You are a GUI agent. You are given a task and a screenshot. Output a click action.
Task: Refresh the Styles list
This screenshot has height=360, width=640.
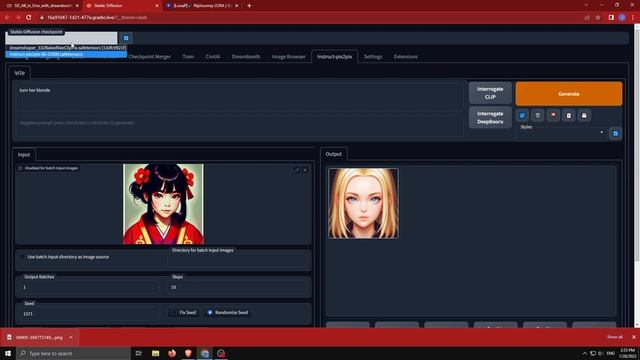coord(616,133)
